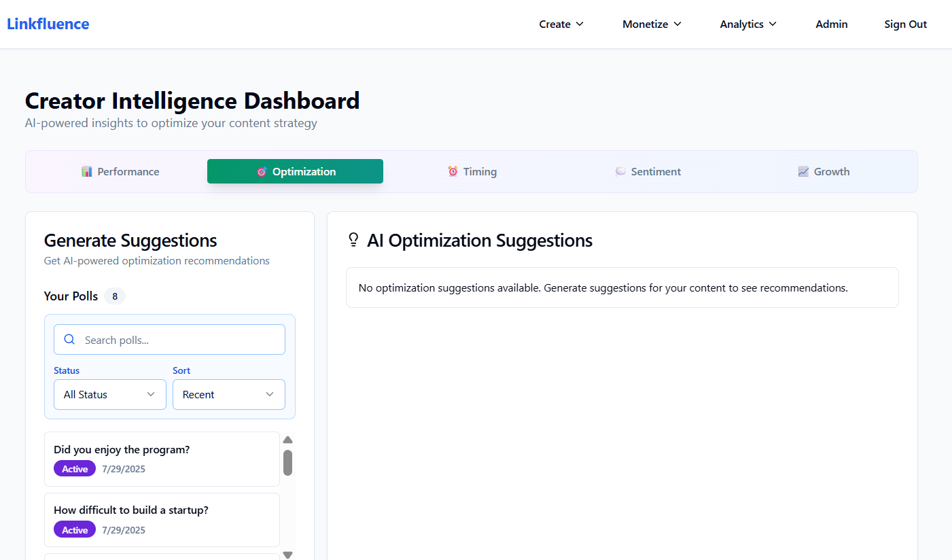Open the All Status dropdown
The height and width of the screenshot is (560, 952).
110,395
